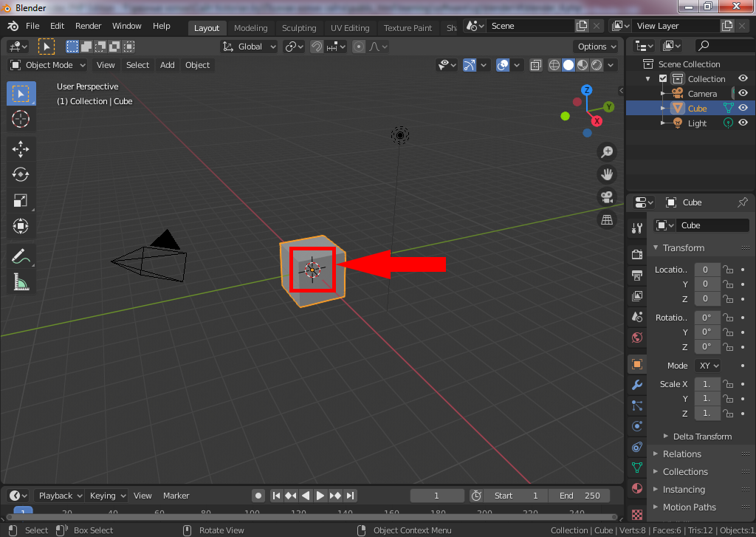Viewport: 756px width, 537px height.
Task: Choose the 3D Cursor tool
Action: coord(21,119)
